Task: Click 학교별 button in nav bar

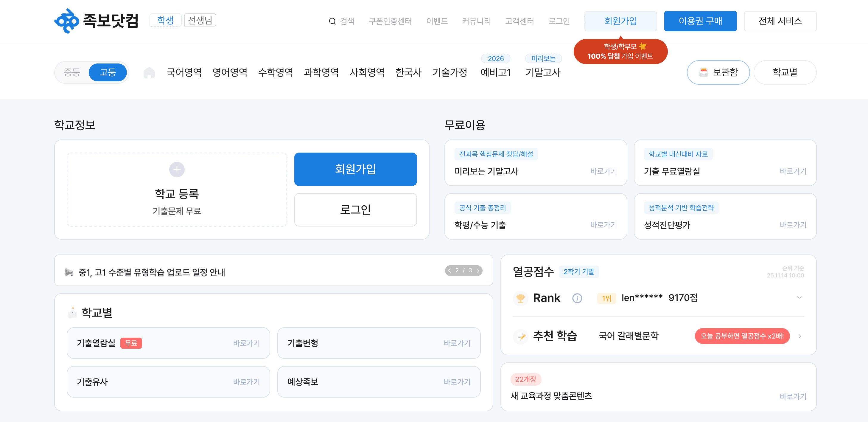Action: coord(785,72)
